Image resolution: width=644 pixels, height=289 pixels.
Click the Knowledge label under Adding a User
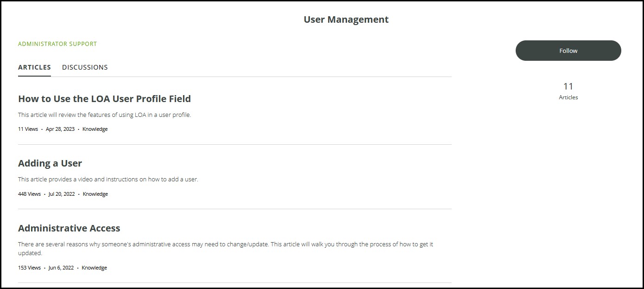[95, 194]
